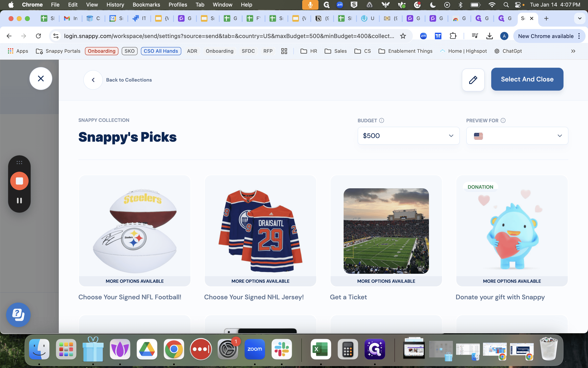Close the panel with the X circle

coord(41,78)
